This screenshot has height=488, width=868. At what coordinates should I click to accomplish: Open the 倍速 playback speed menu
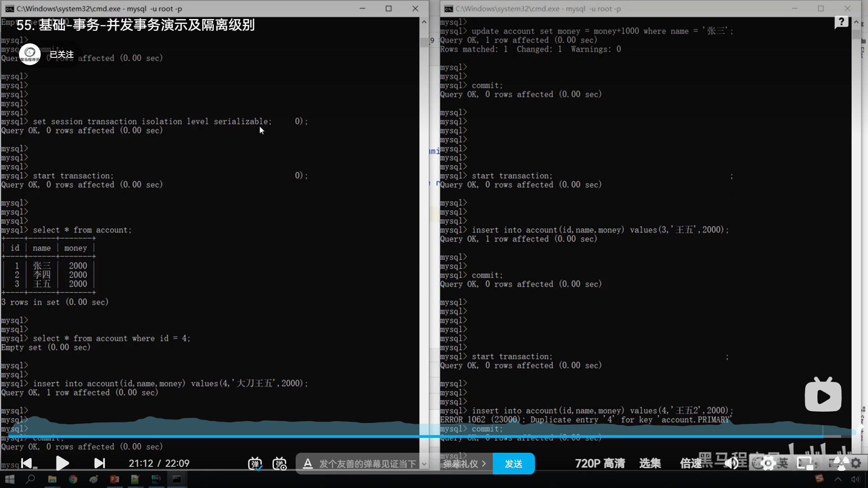(690, 463)
